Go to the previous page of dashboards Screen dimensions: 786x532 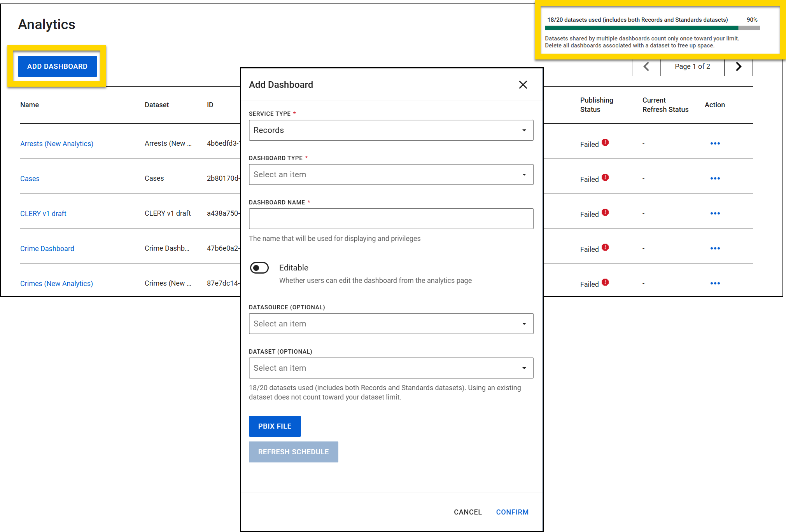point(646,66)
